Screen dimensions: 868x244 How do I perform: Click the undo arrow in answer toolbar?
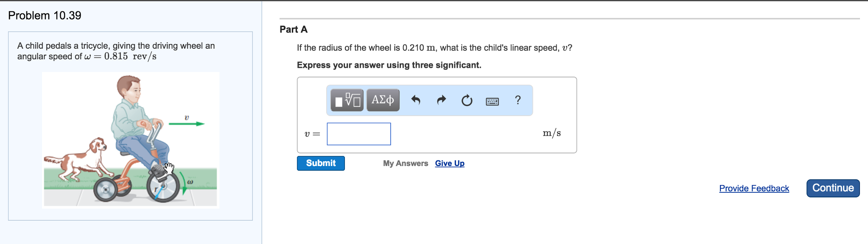(415, 100)
